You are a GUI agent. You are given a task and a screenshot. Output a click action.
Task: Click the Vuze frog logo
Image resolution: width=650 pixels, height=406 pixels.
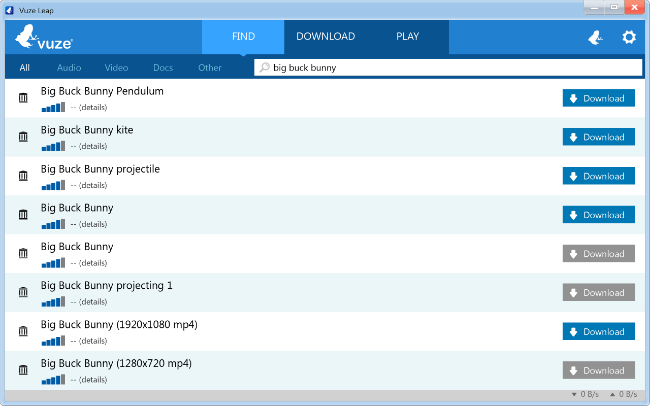tap(44, 37)
